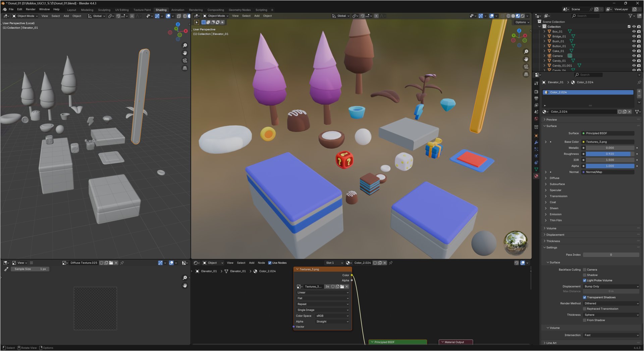
Task: Add a material slot with the plus button
Action: click(x=639, y=91)
